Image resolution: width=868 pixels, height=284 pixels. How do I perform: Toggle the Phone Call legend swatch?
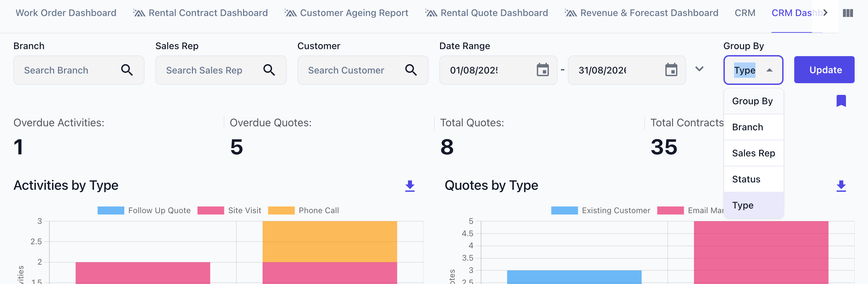281,210
